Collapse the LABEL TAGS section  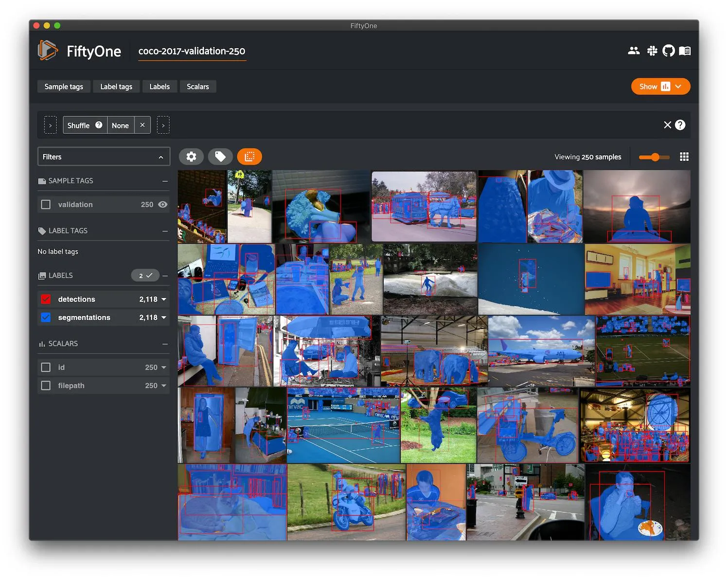coord(165,231)
